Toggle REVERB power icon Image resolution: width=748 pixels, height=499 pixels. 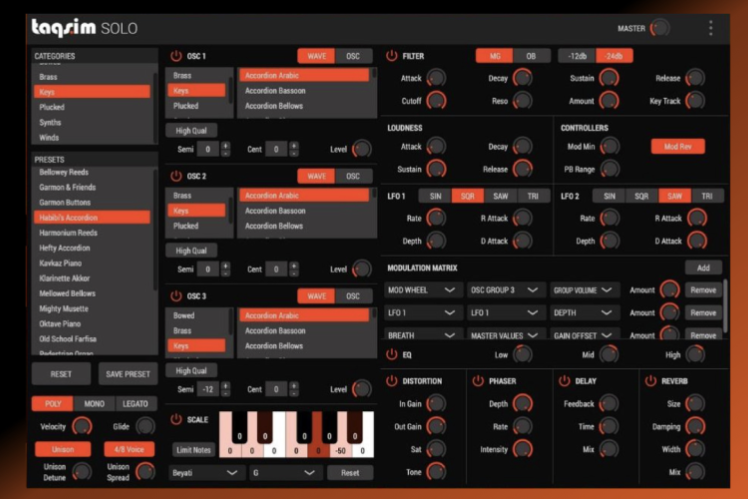tap(651, 381)
